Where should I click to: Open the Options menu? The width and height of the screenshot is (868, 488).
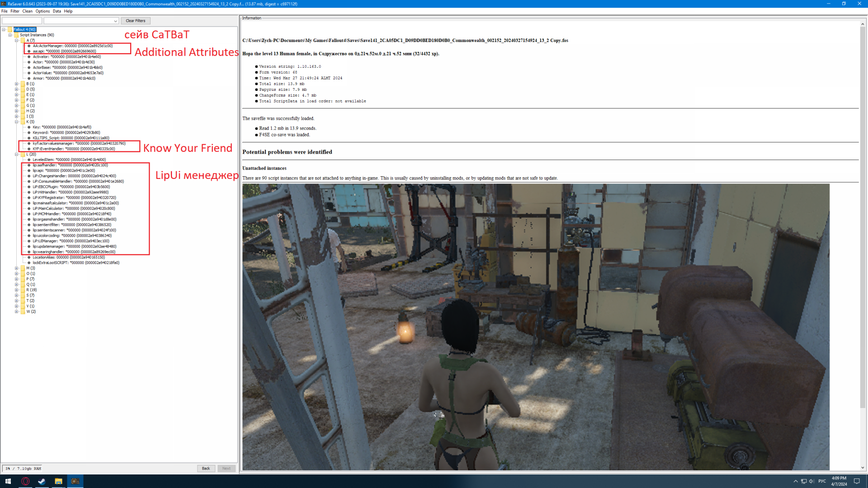[42, 11]
